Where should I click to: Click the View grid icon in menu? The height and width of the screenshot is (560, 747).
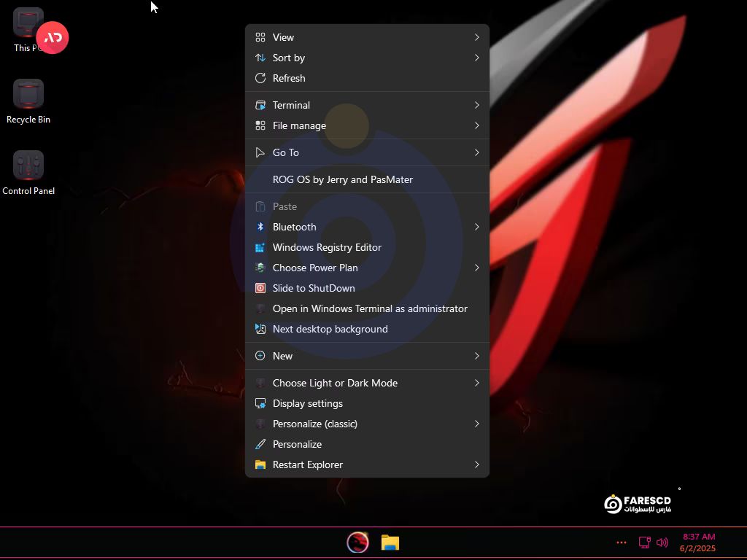pos(260,37)
